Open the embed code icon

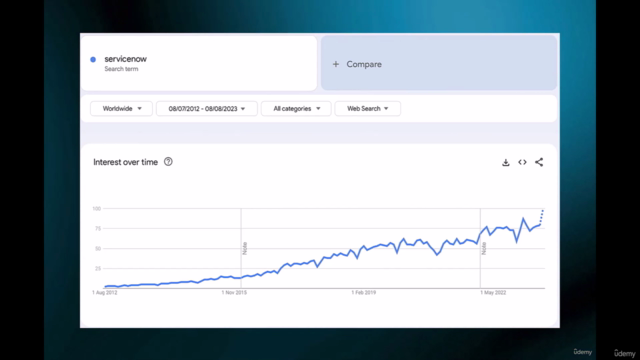522,162
